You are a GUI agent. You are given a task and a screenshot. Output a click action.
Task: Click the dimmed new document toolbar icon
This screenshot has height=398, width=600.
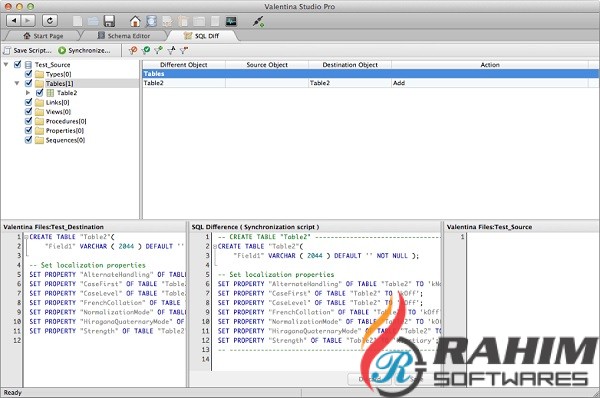tap(78, 21)
